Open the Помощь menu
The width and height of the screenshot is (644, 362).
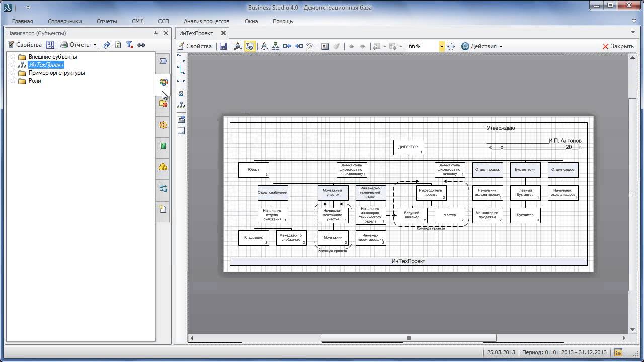pos(283,21)
